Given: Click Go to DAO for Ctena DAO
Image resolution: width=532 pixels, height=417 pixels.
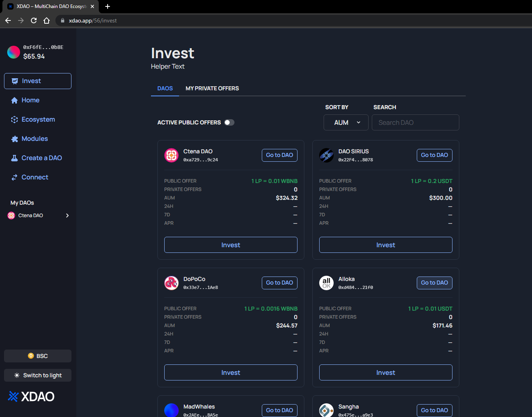Looking at the screenshot, I should pyautogui.click(x=279, y=155).
